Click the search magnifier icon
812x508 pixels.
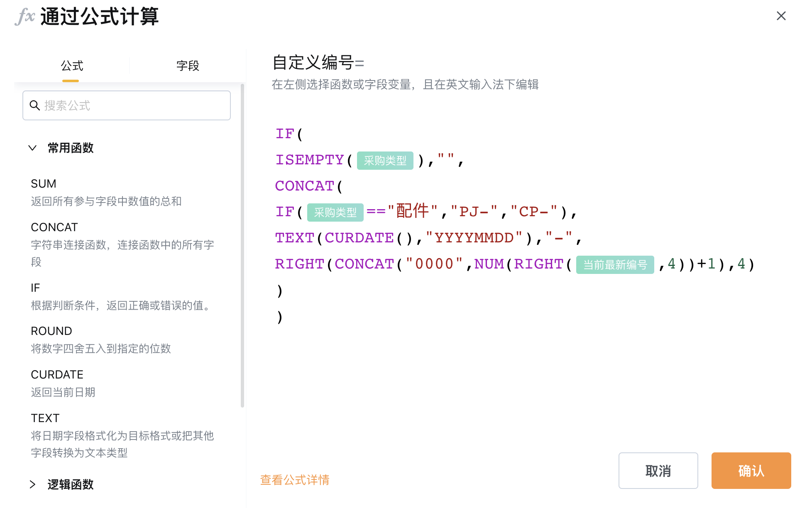coord(35,105)
